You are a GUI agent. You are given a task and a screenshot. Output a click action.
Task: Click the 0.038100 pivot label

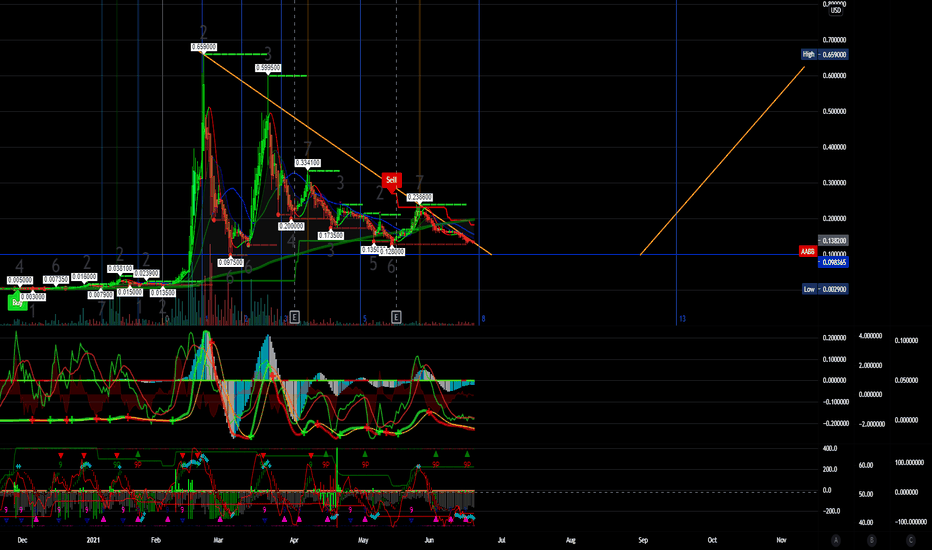point(120,269)
